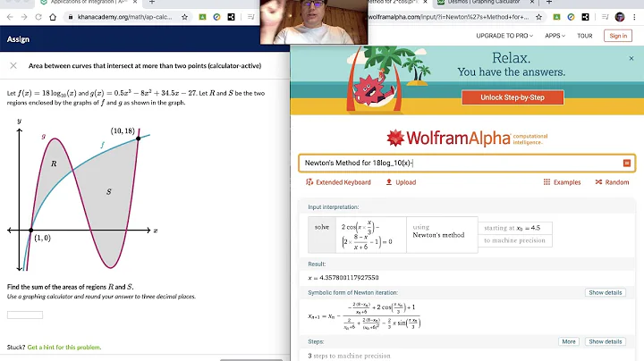This screenshot has width=644, height=361.
Task: Show details for Steps section
Action: [606, 341]
